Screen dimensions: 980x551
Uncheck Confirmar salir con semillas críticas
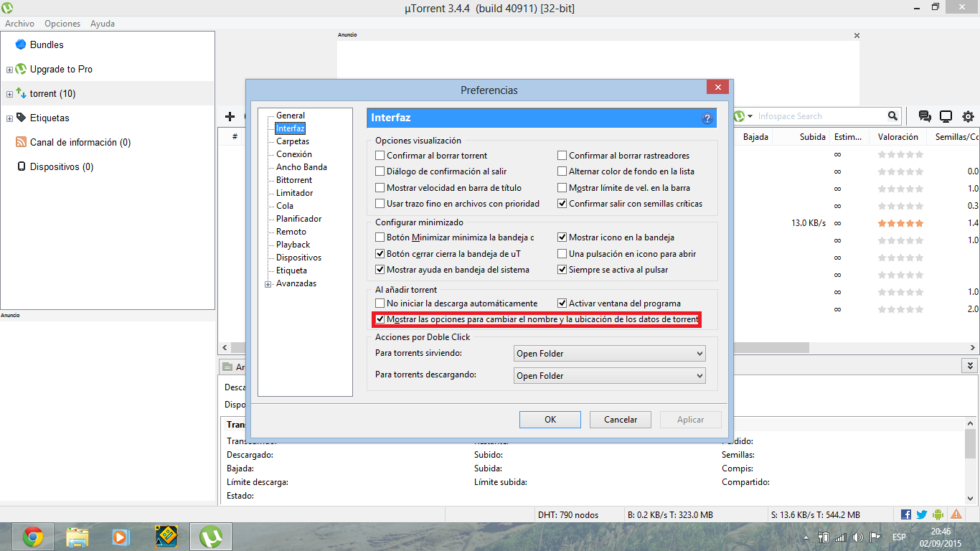click(x=562, y=204)
